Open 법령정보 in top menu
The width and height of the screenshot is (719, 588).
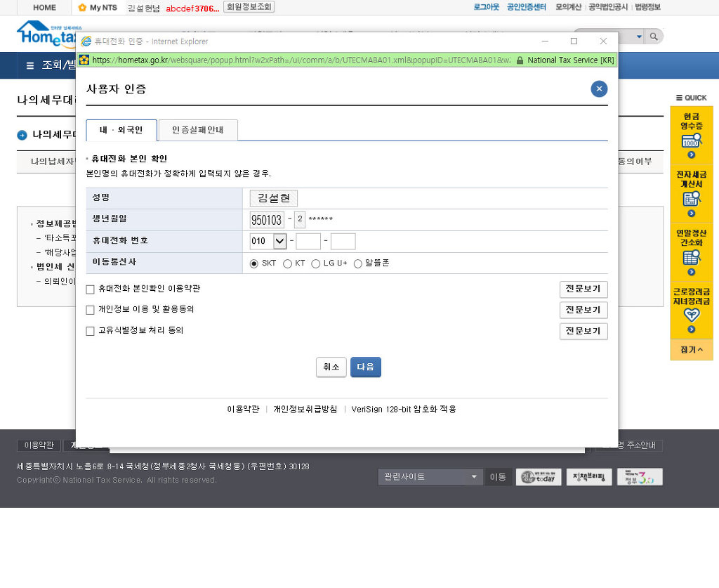pyautogui.click(x=647, y=7)
